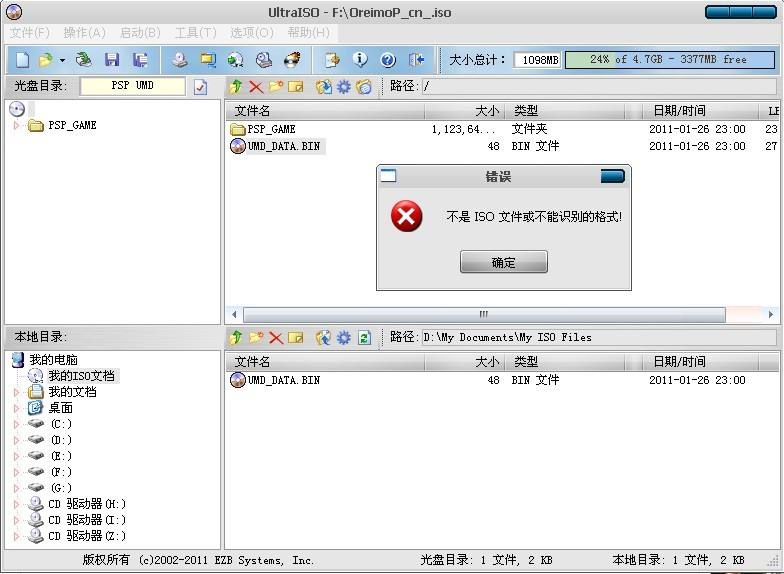The height and width of the screenshot is (574, 784).
Task: Expand the (D:) drive node
Action: coord(16,440)
